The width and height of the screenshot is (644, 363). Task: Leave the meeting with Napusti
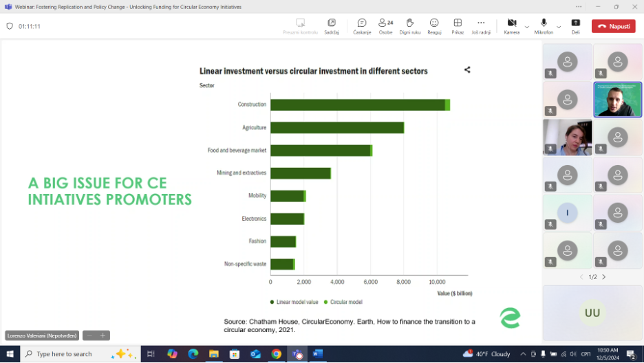click(x=614, y=26)
